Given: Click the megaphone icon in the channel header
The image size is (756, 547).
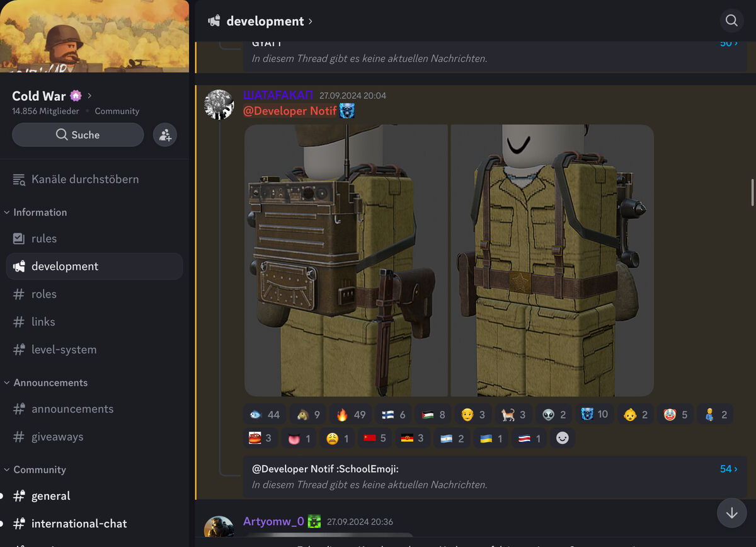Looking at the screenshot, I should [x=214, y=21].
